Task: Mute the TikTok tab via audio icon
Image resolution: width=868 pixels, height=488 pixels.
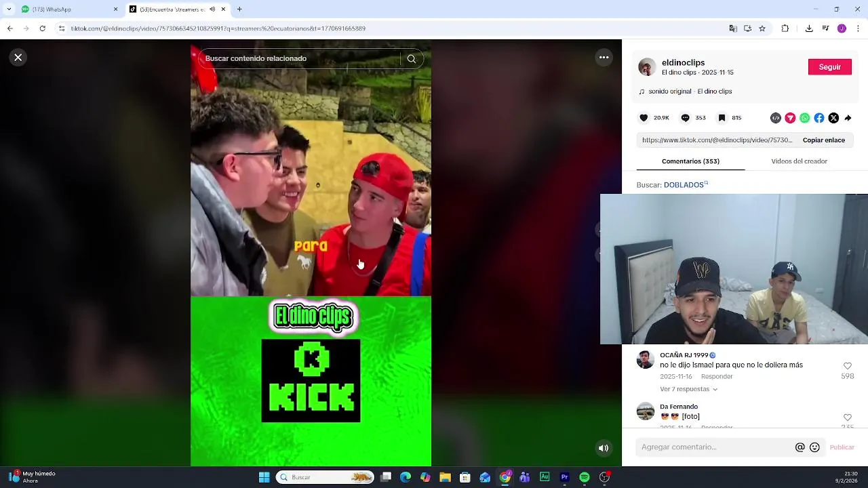Action: click(212, 9)
